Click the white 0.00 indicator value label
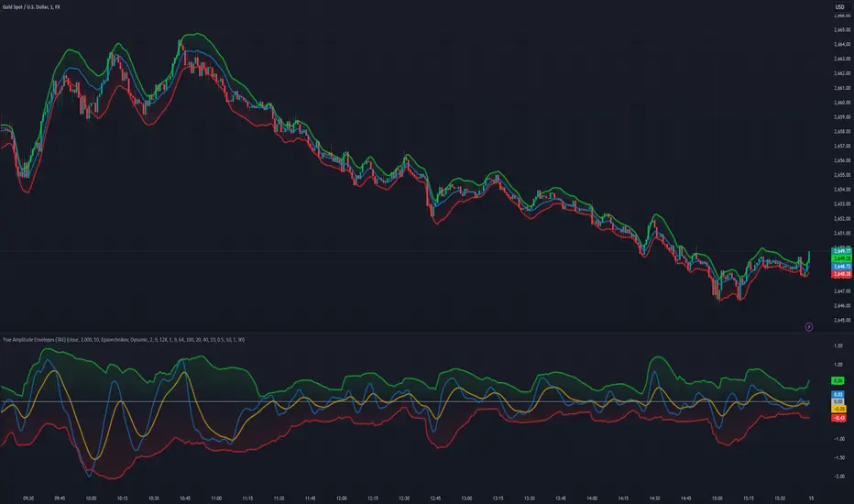The width and height of the screenshot is (854, 504). (x=839, y=401)
